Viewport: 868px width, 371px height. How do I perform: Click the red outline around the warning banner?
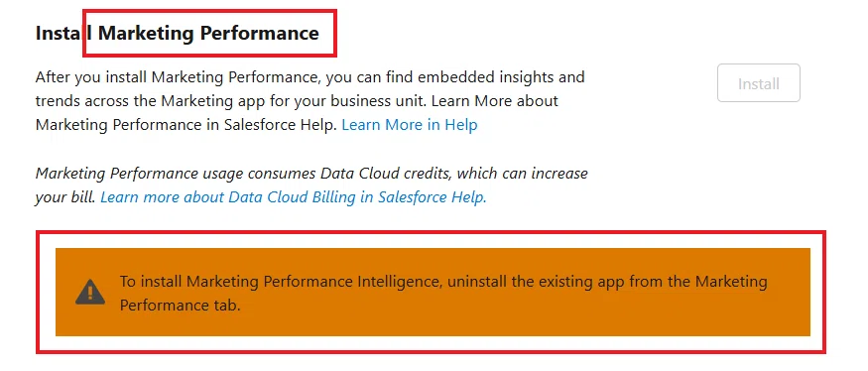[x=432, y=234]
